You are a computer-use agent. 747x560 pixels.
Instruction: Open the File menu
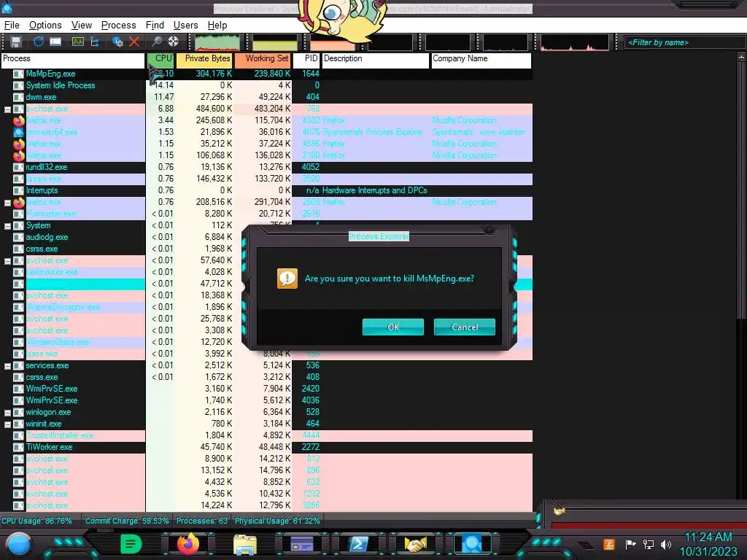point(12,26)
